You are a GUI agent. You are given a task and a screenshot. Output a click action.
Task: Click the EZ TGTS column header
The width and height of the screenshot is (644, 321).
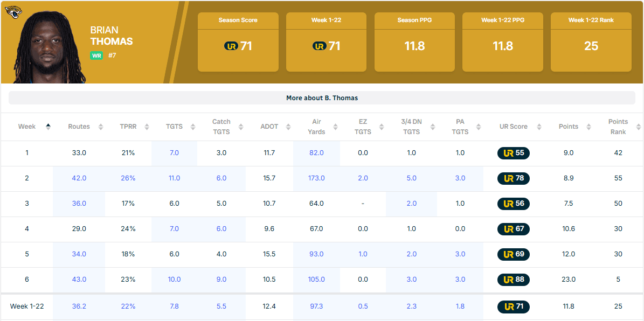click(x=363, y=127)
